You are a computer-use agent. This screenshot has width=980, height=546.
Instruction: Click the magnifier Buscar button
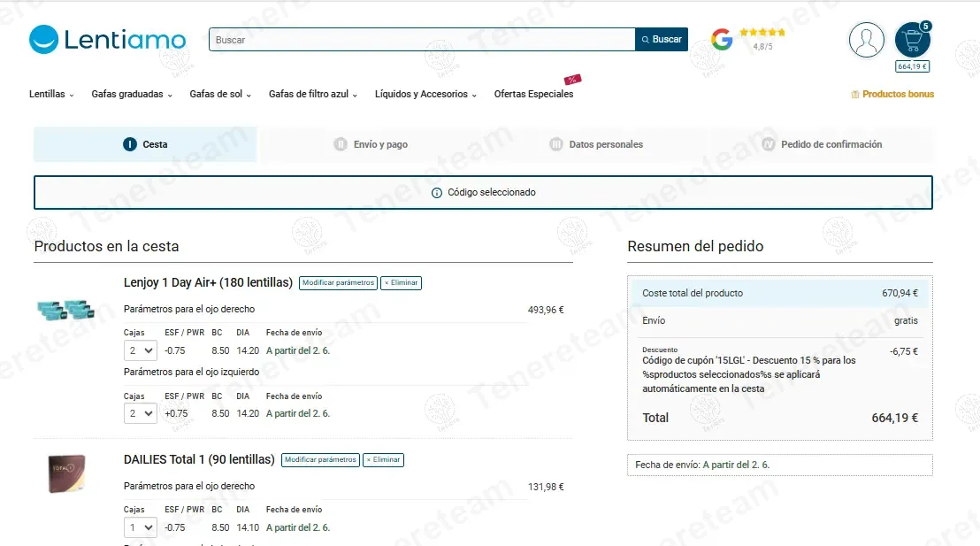[x=662, y=40]
